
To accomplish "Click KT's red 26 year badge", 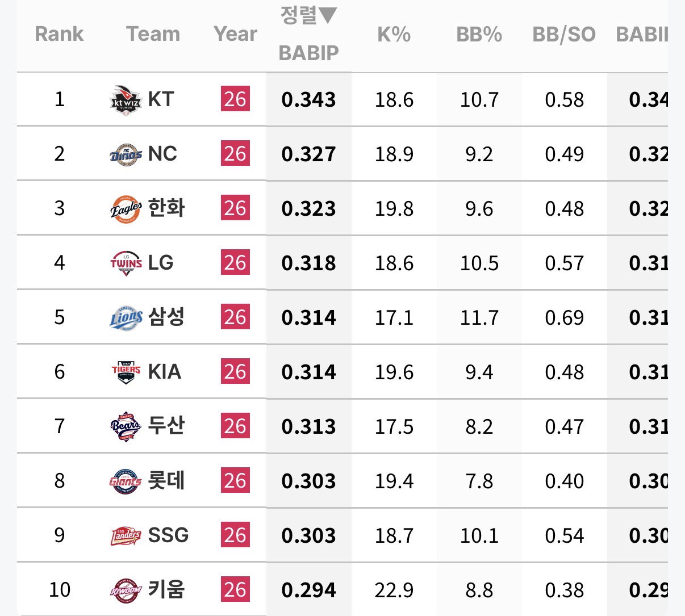I will 235,99.
